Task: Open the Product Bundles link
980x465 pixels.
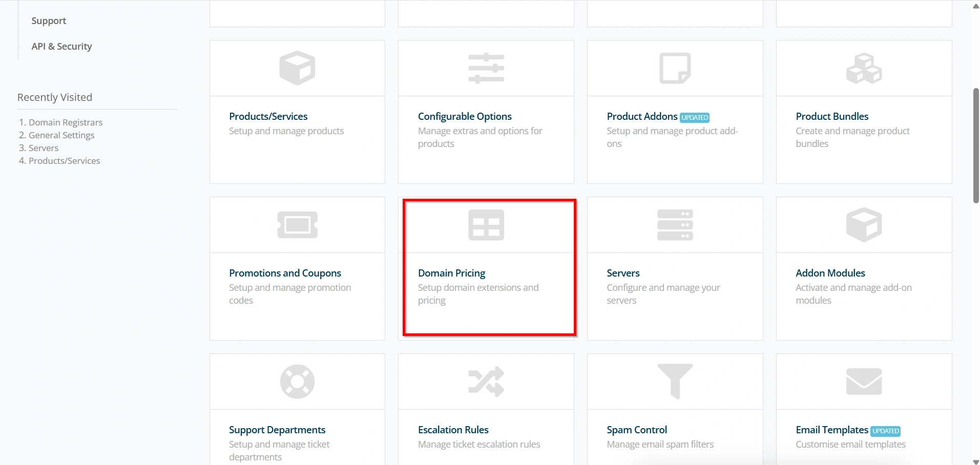Action: tap(832, 116)
